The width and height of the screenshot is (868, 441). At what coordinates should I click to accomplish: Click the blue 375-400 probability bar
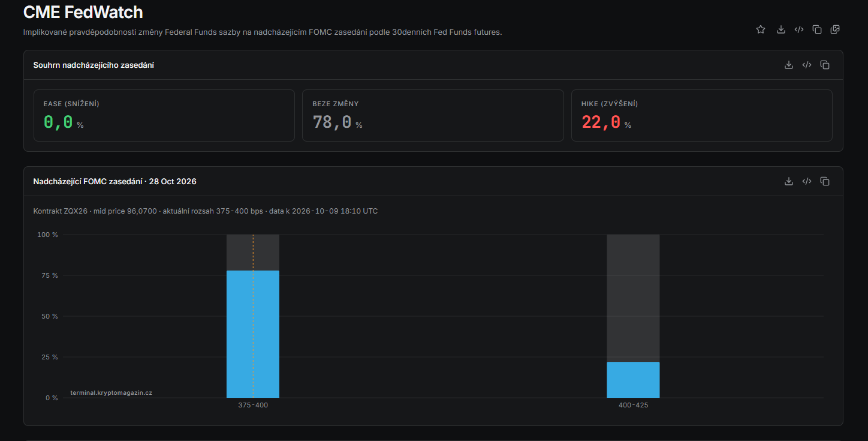[253, 334]
